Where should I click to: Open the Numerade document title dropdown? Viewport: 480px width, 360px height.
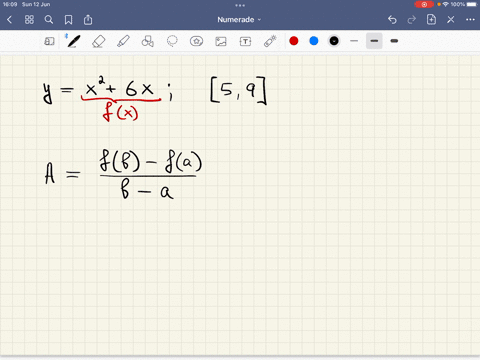coord(239,20)
